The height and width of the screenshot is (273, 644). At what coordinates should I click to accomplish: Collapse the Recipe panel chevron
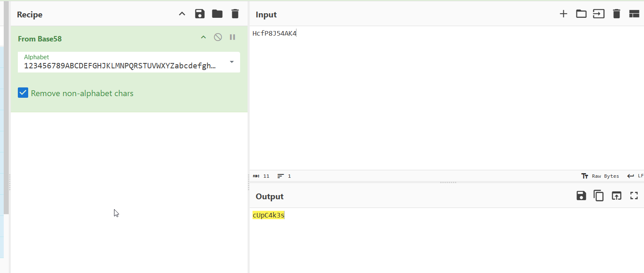(x=182, y=14)
